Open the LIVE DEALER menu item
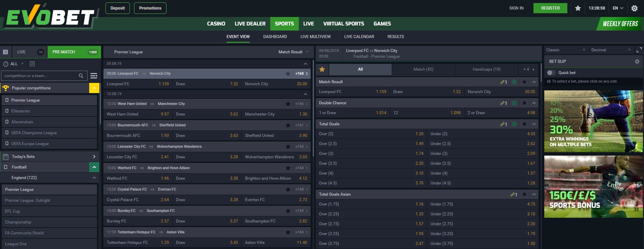This screenshot has width=644, height=249. coord(250,24)
